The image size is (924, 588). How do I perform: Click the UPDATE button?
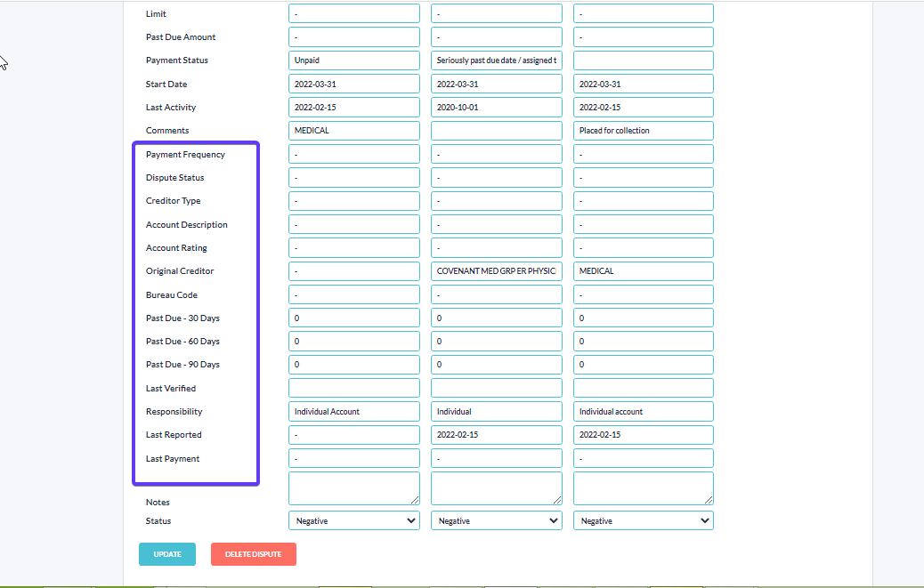[166, 554]
